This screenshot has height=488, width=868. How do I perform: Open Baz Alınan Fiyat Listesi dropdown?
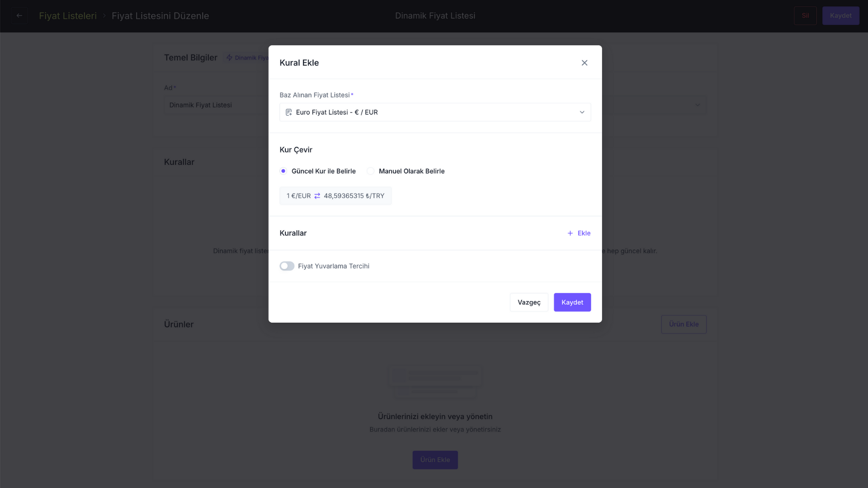tap(435, 112)
